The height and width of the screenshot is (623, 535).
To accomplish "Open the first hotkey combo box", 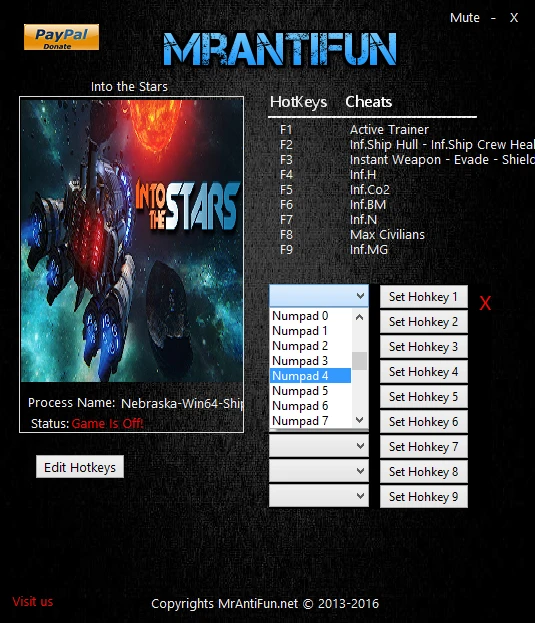I will (319, 296).
